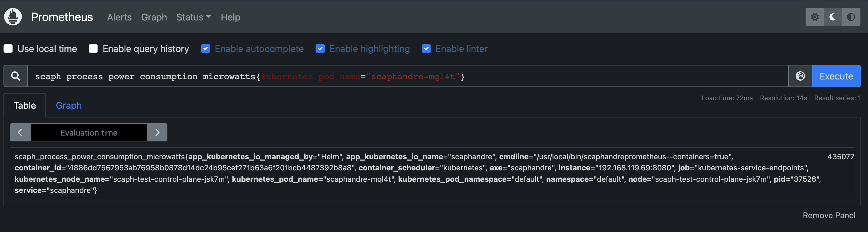Select the Table tab
Viewport: 868px width, 232px height.
coord(24,105)
